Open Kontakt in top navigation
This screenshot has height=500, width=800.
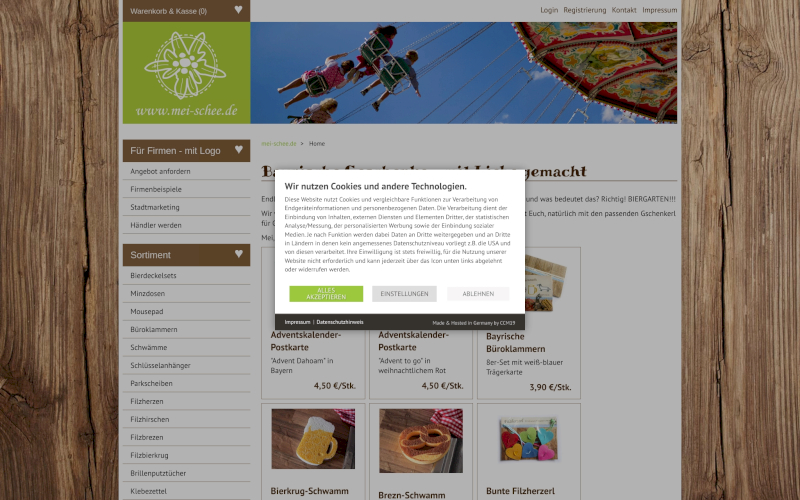pyautogui.click(x=624, y=10)
